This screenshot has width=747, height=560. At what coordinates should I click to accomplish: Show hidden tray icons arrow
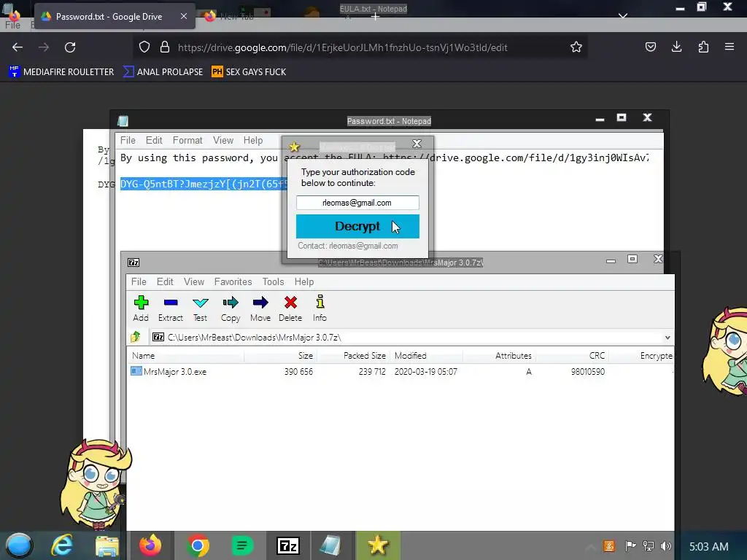point(589,546)
